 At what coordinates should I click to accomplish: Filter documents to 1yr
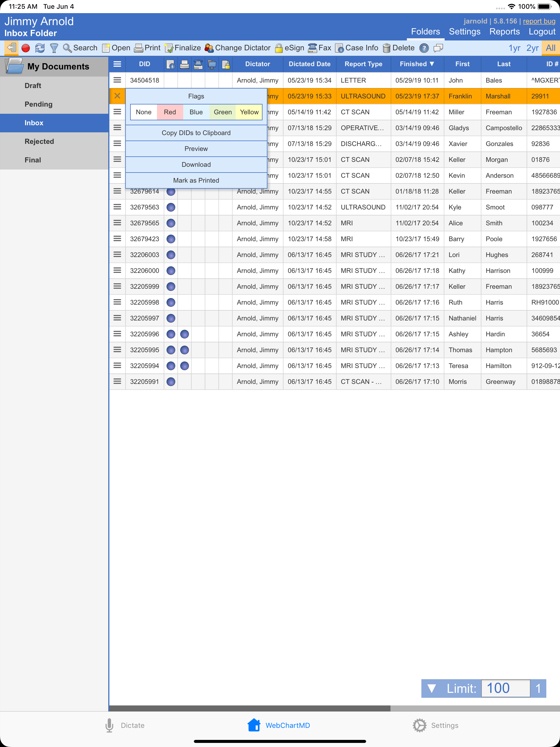coord(514,48)
